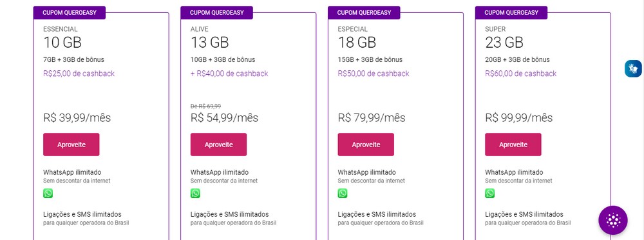Click Aproveite for the 23 GB plan

(x=513, y=145)
